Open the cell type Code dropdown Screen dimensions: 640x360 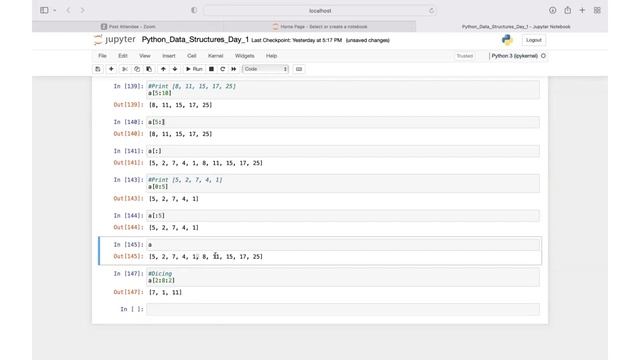tap(265, 69)
